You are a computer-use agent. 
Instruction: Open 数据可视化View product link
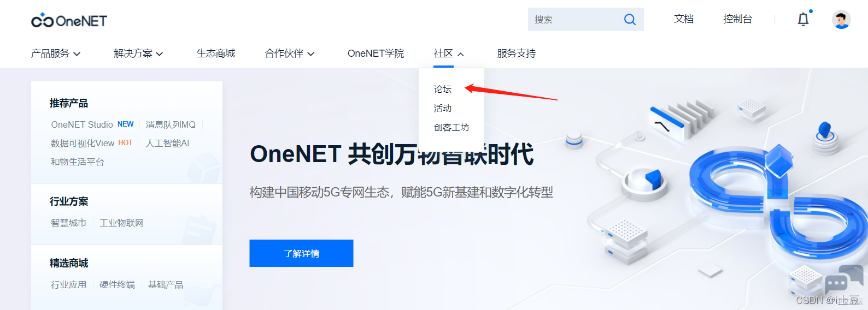pyautogui.click(x=83, y=143)
